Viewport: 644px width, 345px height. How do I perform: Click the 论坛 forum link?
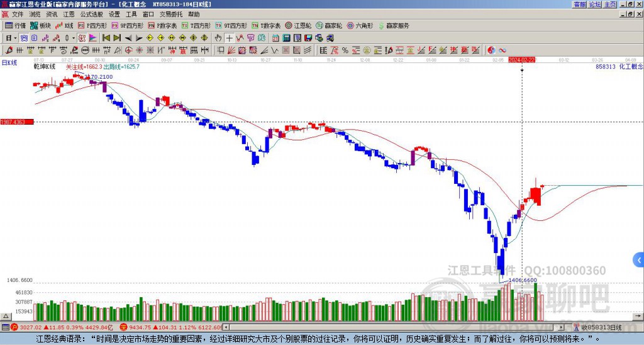tap(595, 4)
